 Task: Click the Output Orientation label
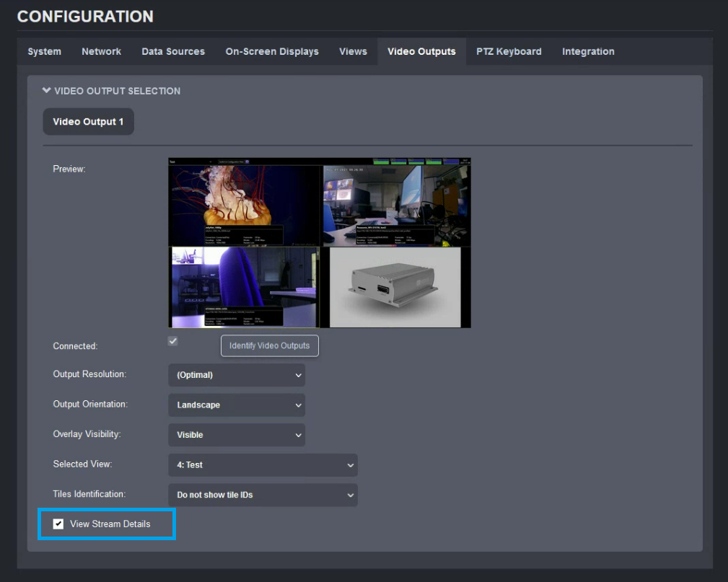pyautogui.click(x=90, y=405)
